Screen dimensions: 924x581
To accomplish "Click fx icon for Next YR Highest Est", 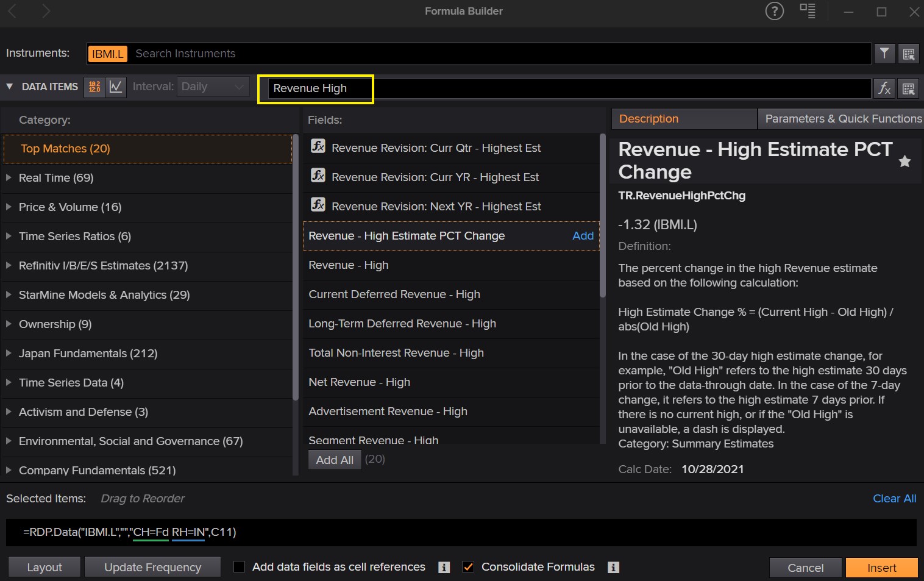I will click(x=318, y=205).
